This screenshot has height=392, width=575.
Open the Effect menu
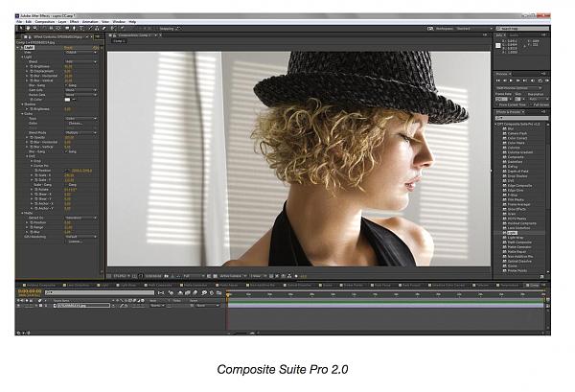pyautogui.click(x=74, y=22)
